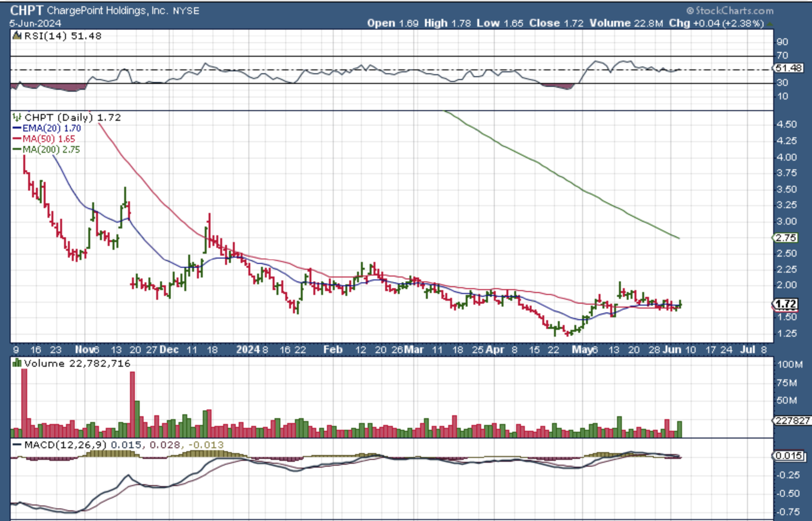Click the Jun month label on date axis
The image size is (812, 521).
pyautogui.click(x=671, y=349)
